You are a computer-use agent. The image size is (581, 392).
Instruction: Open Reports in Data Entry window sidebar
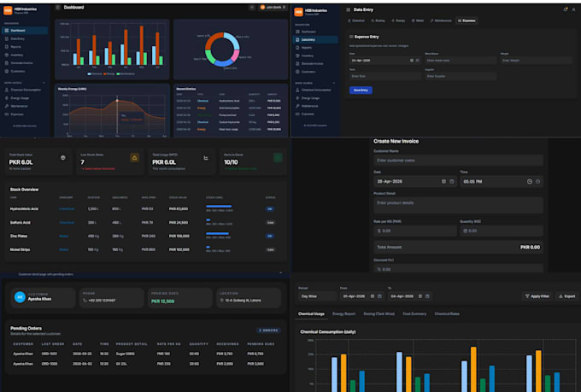coord(307,48)
